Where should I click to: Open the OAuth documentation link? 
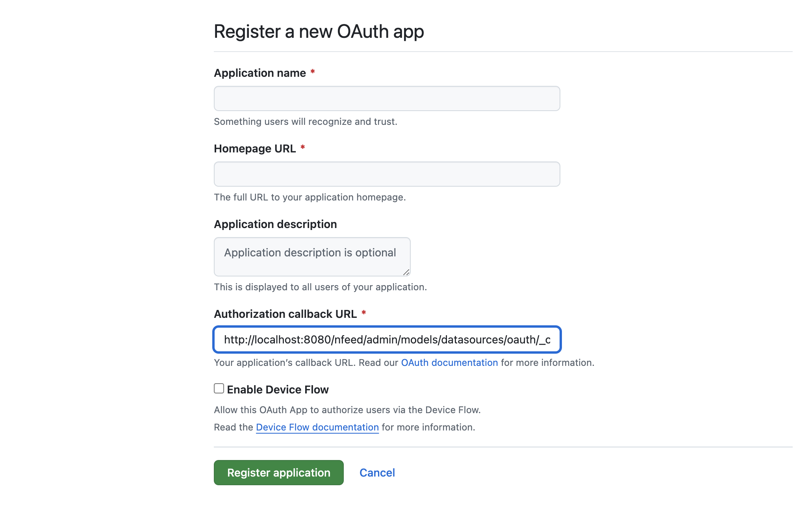tap(449, 363)
